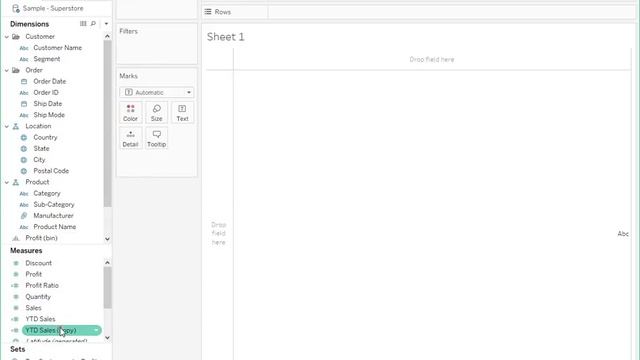Select the Profit Ratio calculated field

[x=42, y=285]
